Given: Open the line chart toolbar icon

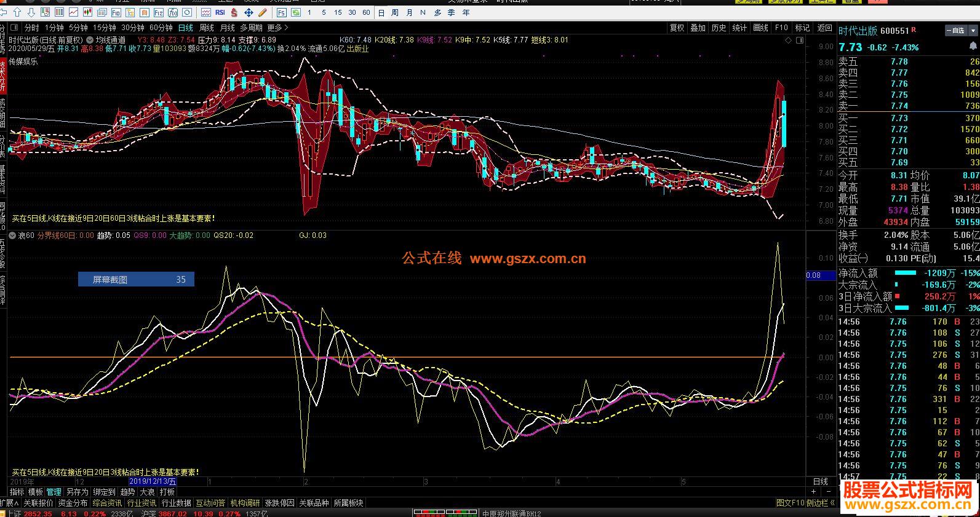Looking at the screenshot, I should [73, 12].
